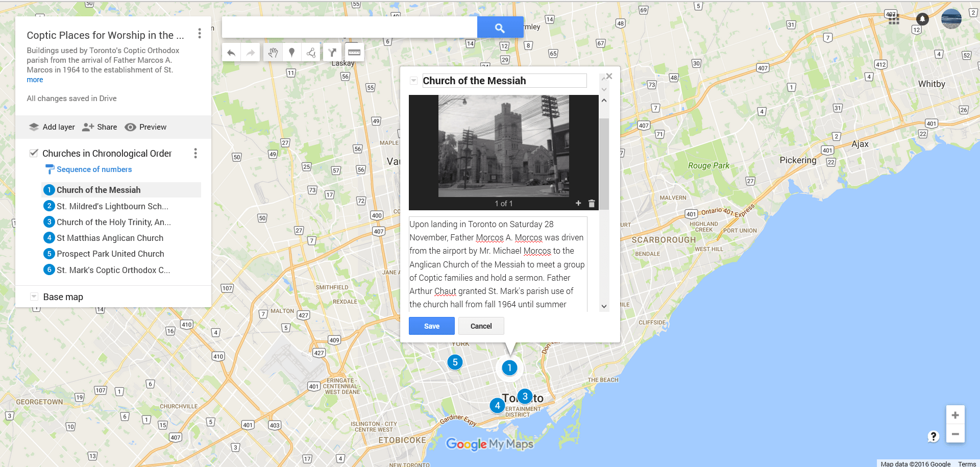Select the hand pan tool
The width and height of the screenshot is (980, 467).
(273, 53)
